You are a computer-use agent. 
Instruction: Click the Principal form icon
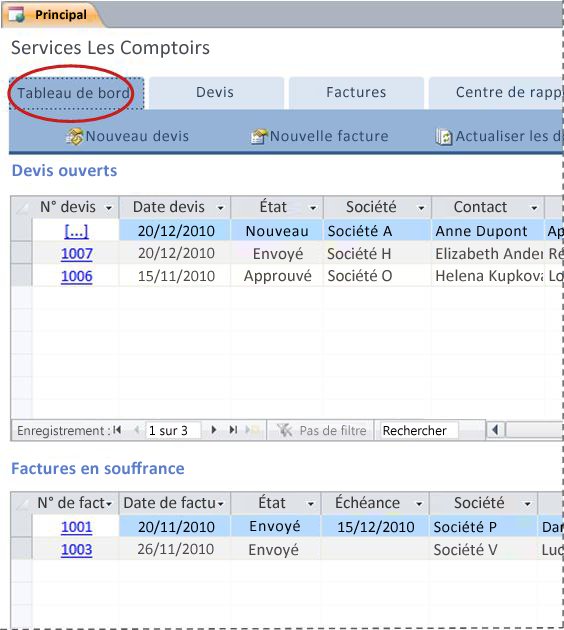(16, 14)
